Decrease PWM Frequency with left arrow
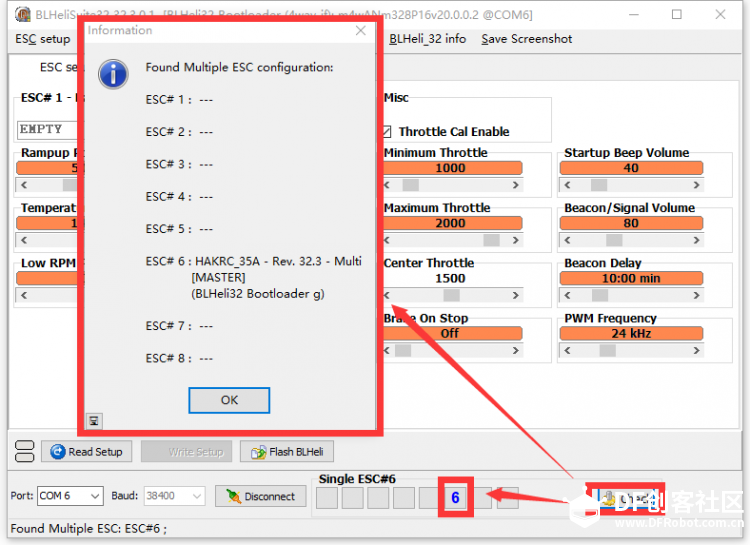The width and height of the screenshot is (750, 545). 567,351
